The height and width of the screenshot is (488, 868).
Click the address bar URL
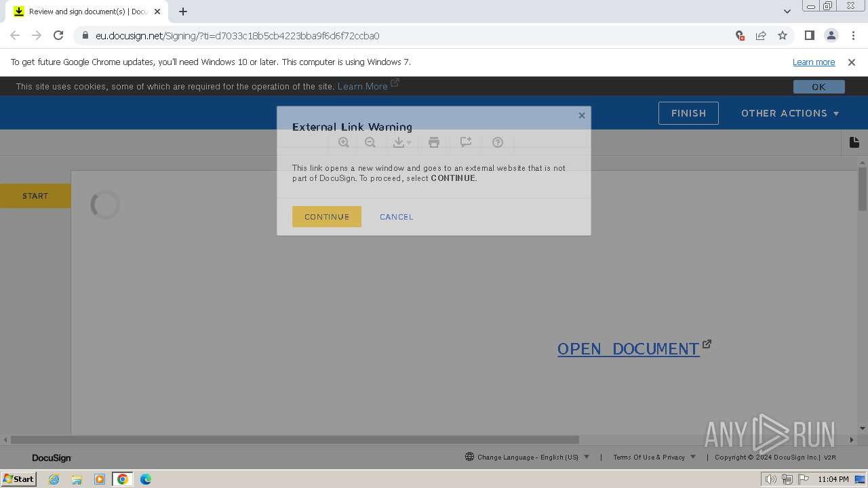[x=237, y=36]
